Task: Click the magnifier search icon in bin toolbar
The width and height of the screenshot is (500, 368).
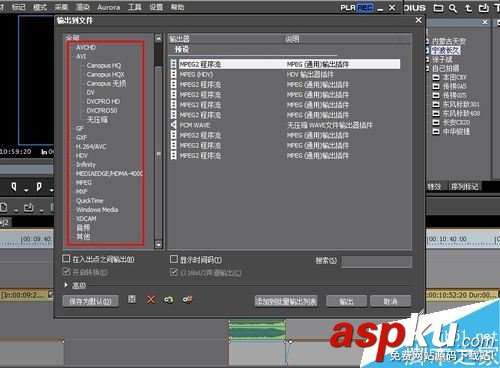Action: pyautogui.click(x=453, y=8)
